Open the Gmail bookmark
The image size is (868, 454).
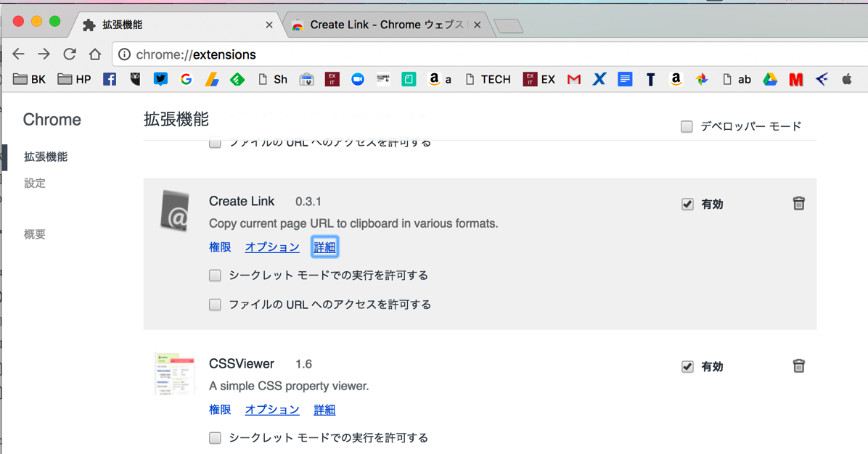click(x=574, y=79)
